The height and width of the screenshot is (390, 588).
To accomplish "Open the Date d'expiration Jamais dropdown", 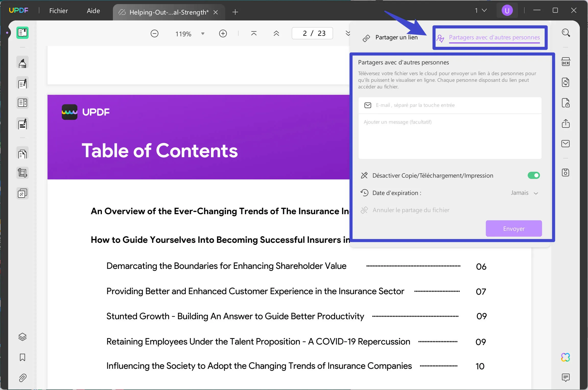I will coord(524,193).
